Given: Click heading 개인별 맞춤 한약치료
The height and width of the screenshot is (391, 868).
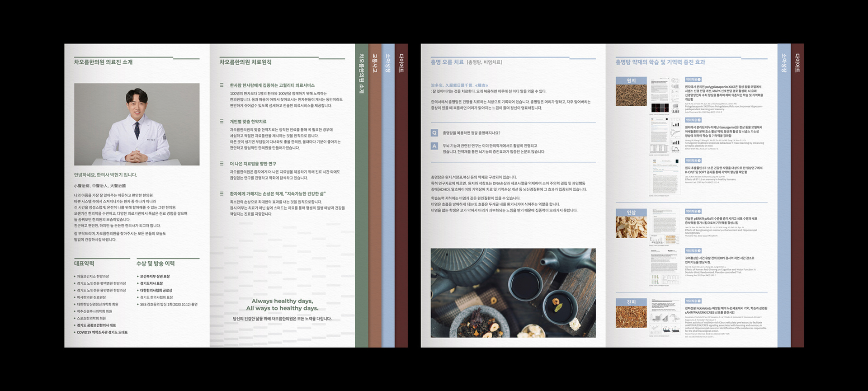Looking at the screenshot, I should (x=248, y=121).
